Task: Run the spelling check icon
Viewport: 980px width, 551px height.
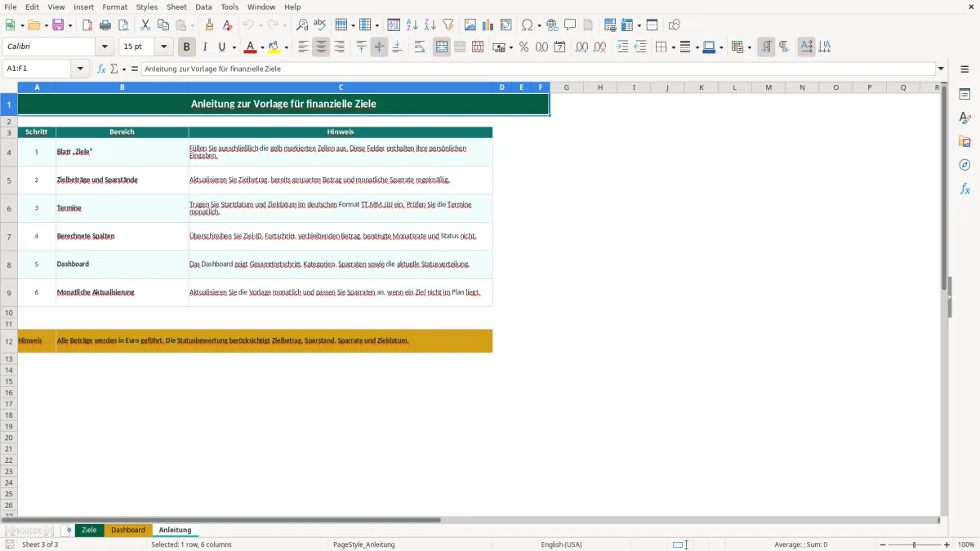Action: [320, 25]
